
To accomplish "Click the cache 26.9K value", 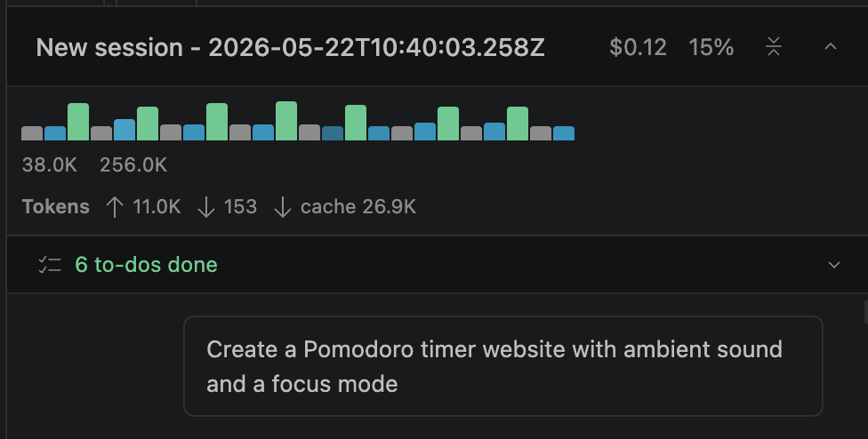I will pos(358,207).
